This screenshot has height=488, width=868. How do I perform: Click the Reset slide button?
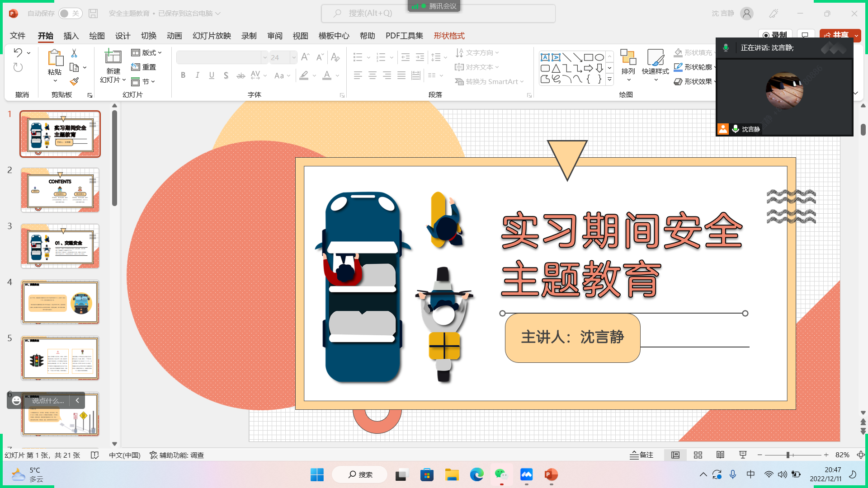(x=144, y=67)
